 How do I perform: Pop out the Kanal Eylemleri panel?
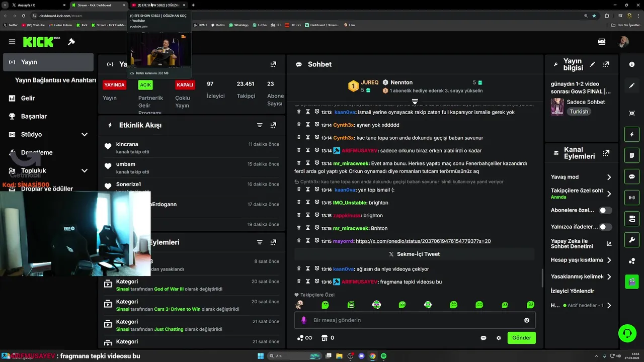606,153
